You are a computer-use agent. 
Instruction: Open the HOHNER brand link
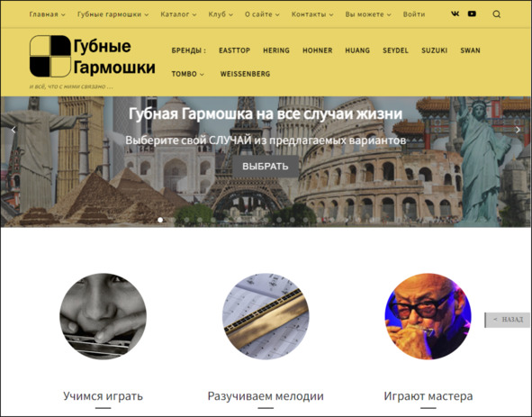[x=318, y=50]
